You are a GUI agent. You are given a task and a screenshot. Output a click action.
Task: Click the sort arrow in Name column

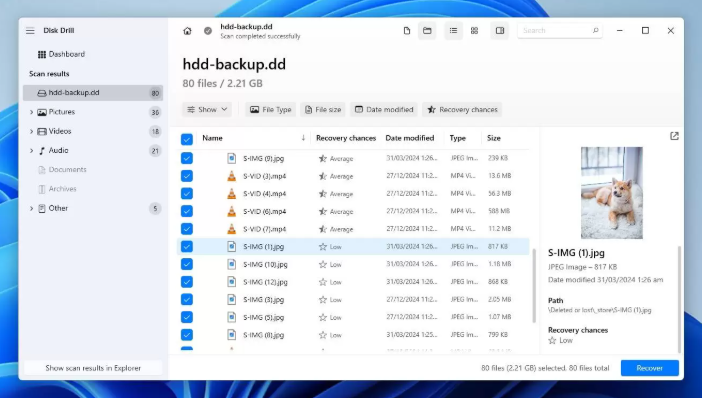[x=303, y=138]
